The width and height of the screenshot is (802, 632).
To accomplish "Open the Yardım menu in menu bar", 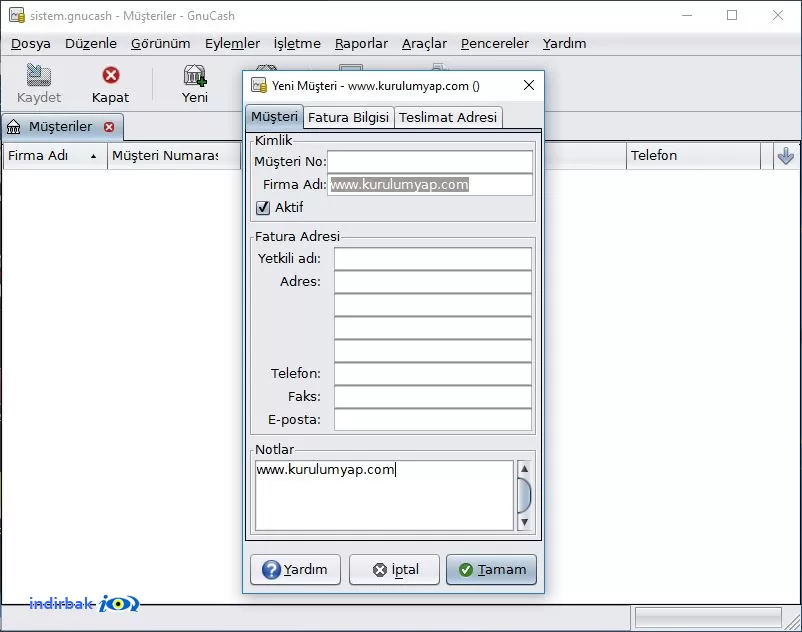I will [564, 44].
